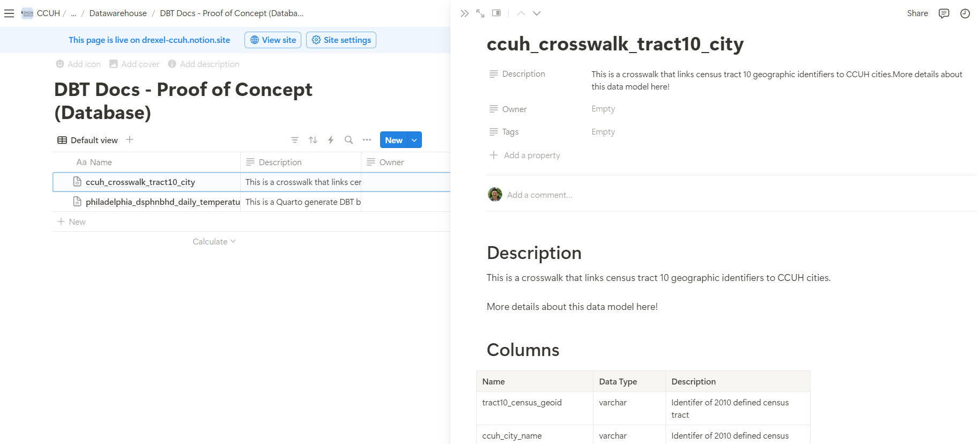Click Add icon on the page
This screenshot has height=444, width=980.
78,64
